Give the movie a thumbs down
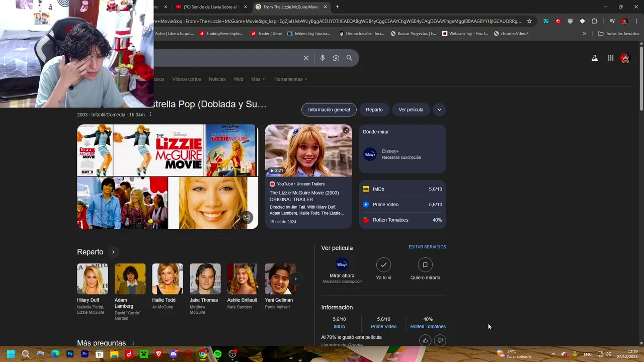 click(x=440, y=340)
